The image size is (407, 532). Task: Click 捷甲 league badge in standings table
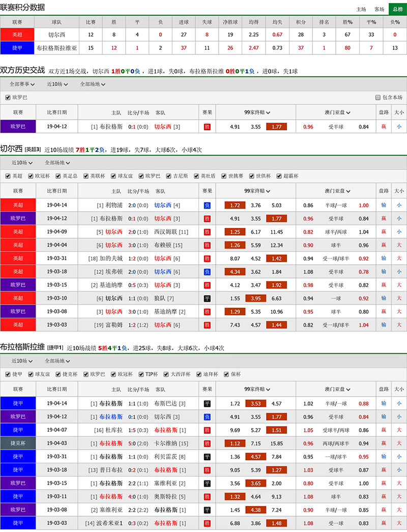coord(17,48)
